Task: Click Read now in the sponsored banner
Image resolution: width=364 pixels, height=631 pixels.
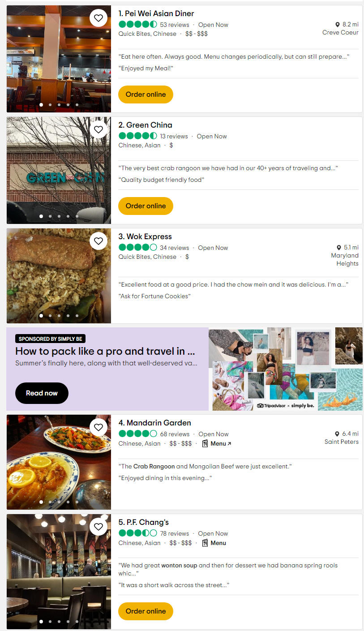Action: [42, 393]
